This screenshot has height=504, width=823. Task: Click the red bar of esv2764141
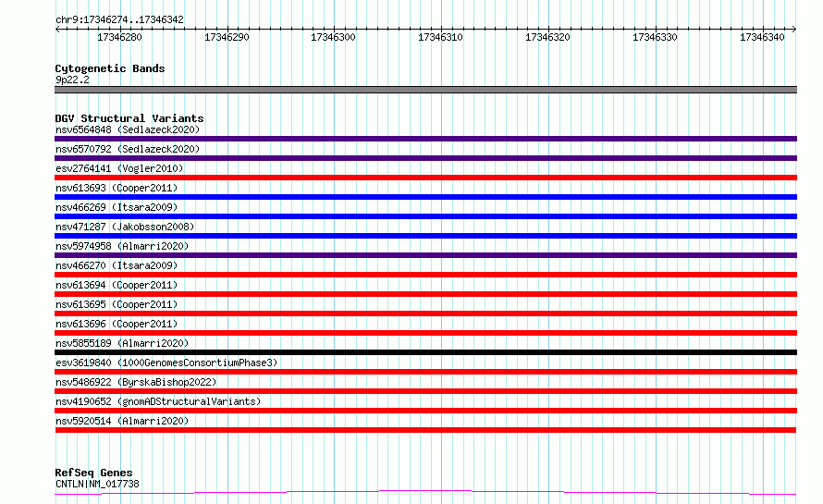click(425, 178)
